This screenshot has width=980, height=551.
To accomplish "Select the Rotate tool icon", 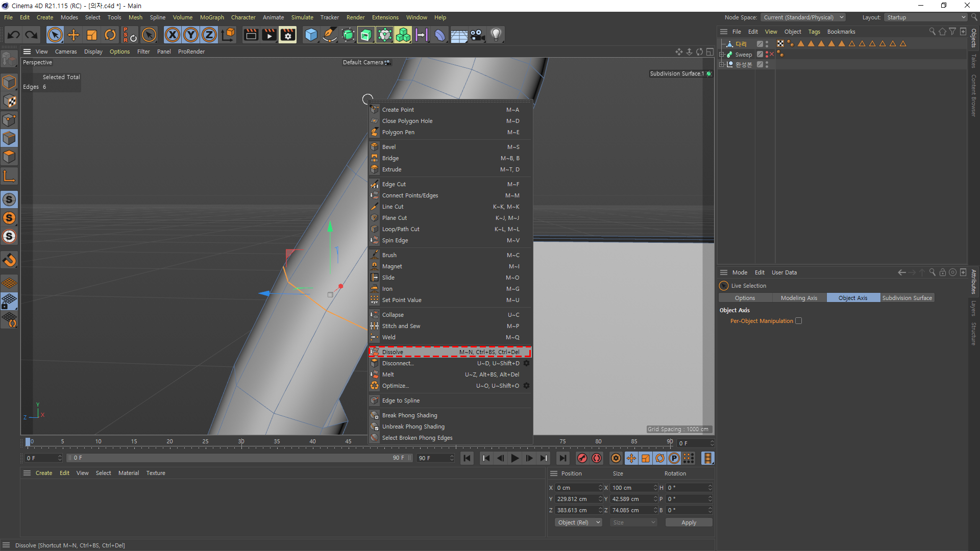I will pos(110,35).
